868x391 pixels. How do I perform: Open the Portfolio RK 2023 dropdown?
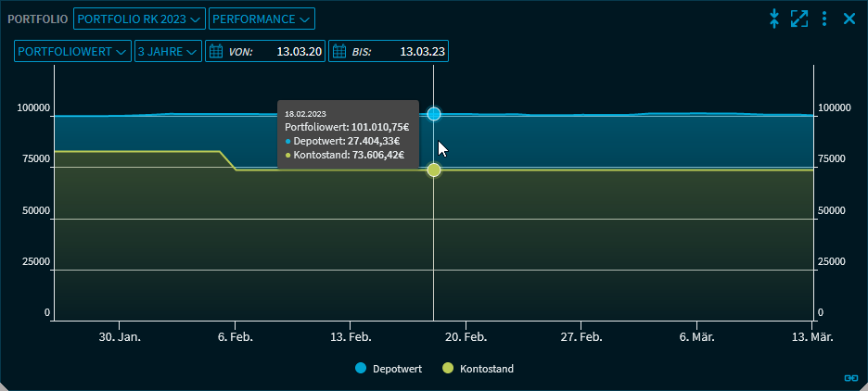point(138,19)
